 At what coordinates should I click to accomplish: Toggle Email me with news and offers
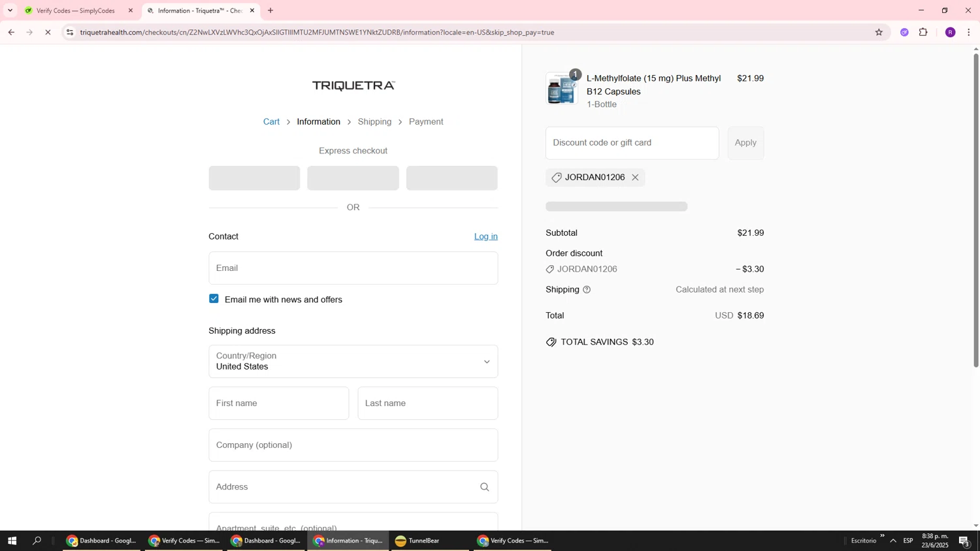214,298
